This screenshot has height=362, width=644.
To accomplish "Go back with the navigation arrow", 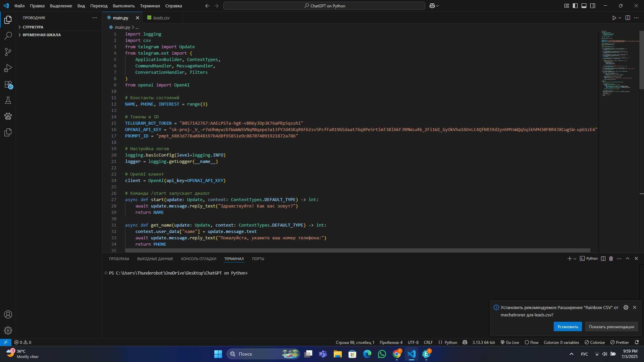I will point(207,6).
